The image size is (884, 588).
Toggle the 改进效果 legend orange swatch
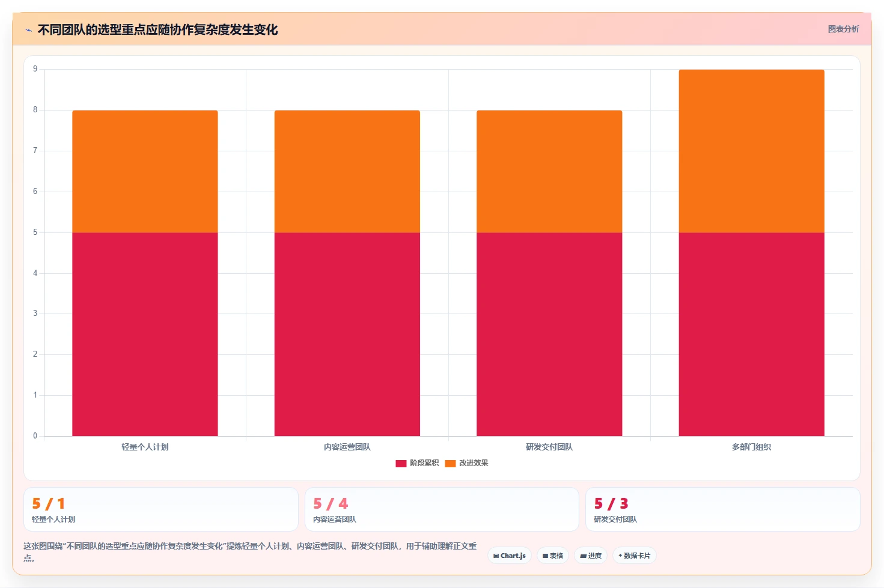(450, 463)
